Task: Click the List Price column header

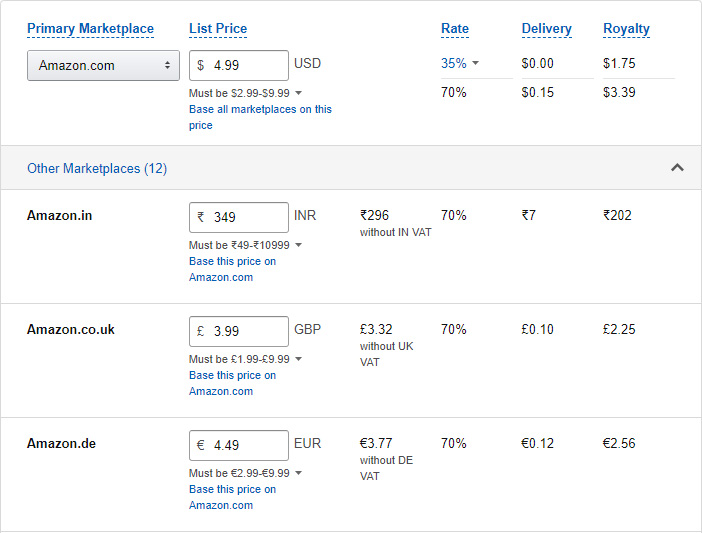Action: [x=218, y=29]
